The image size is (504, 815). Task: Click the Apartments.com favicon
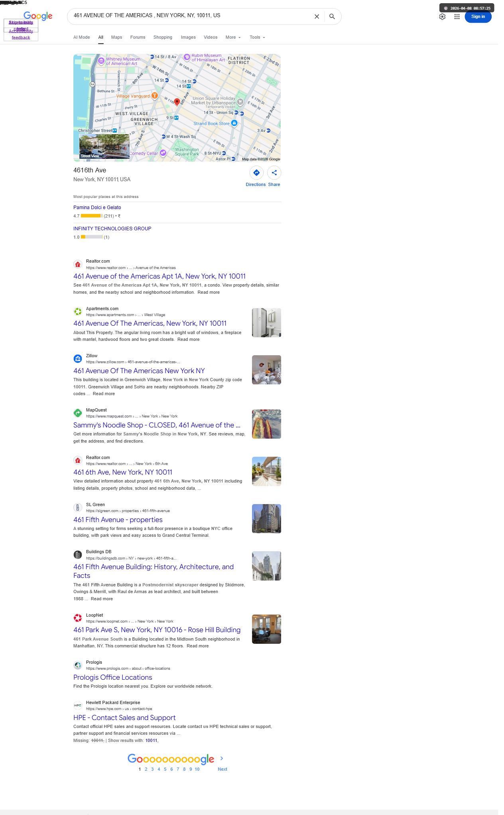[x=78, y=312]
